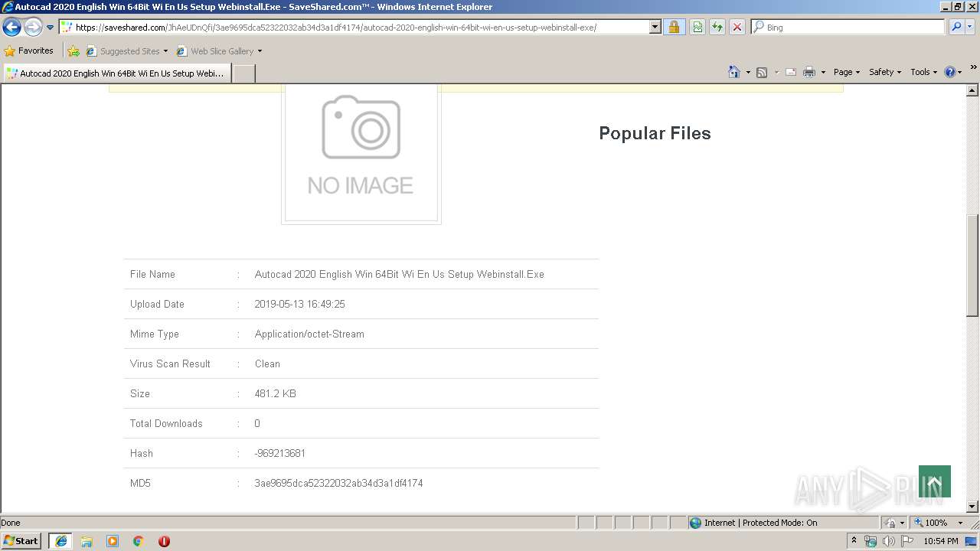The image size is (980, 551).
Task: Open the Windows Start menu
Action: 21,541
